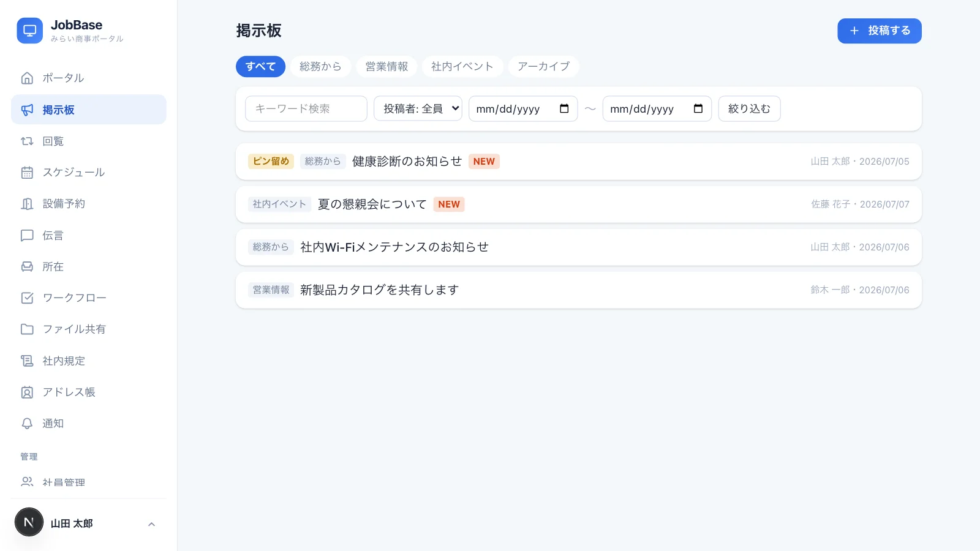The height and width of the screenshot is (551, 980).
Task: Click the 社員管理 users icon
Action: tap(27, 482)
